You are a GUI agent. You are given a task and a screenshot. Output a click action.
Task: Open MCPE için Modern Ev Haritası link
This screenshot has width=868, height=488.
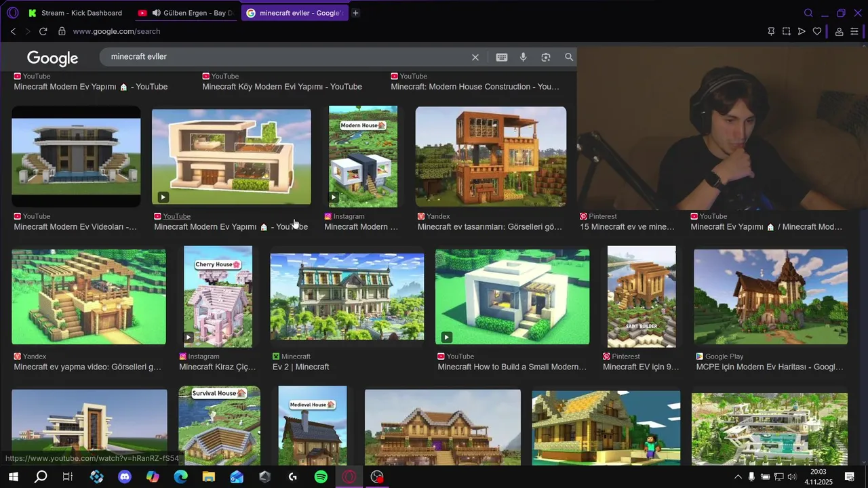pos(770,367)
